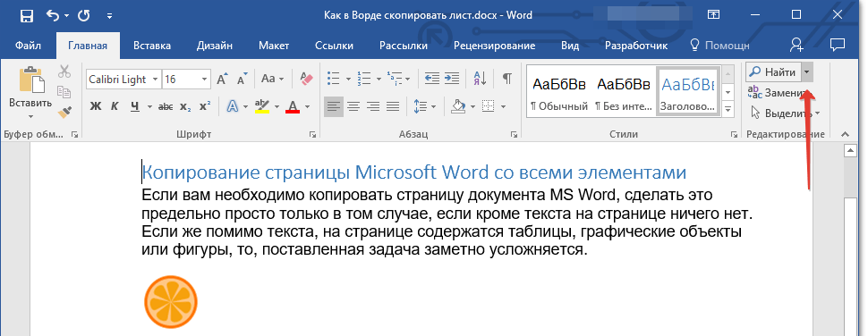Screen dimensions: 868x336
Task: Center the text
Action: pyautogui.click(x=353, y=106)
